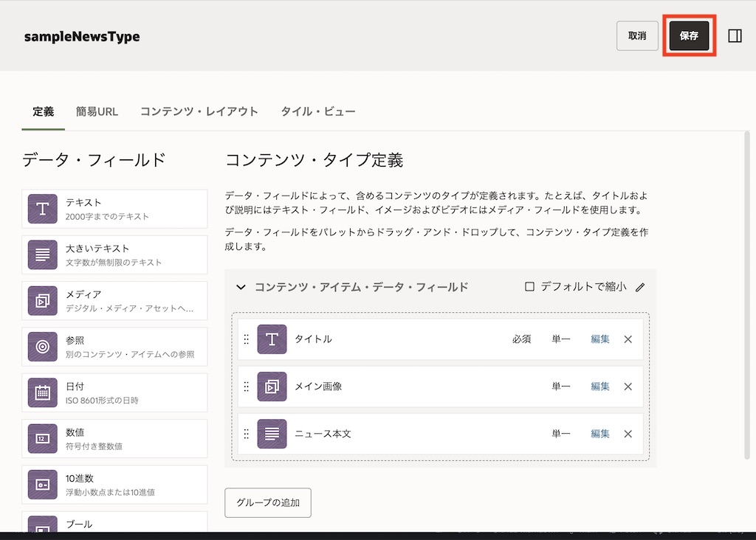Select the Date (日付) data field icon

coord(42,392)
